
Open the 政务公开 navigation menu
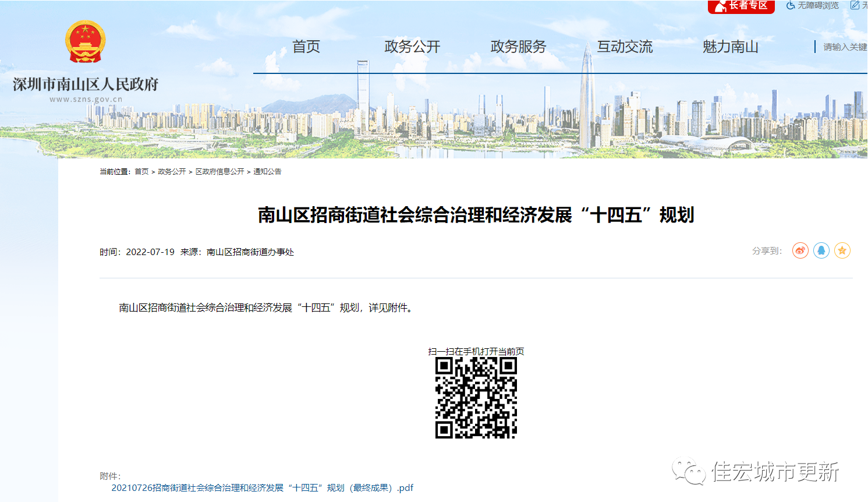[412, 47]
